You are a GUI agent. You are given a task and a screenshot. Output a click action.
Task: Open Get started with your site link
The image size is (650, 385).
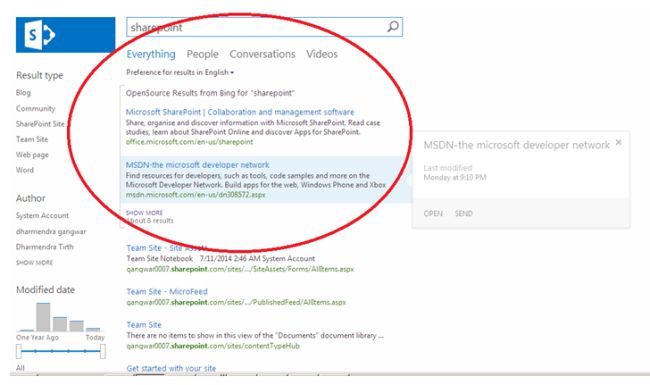tap(171, 368)
